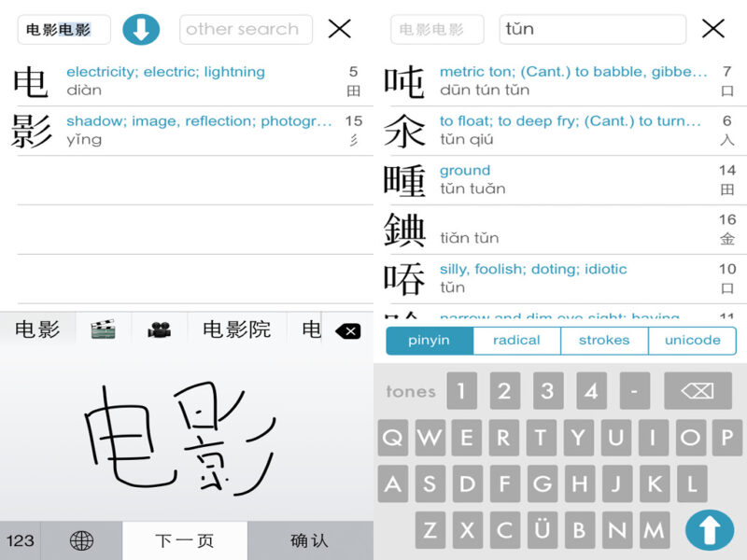Toggle tone 1 on the tones row
Viewport: 747px width, 560px height.
tap(461, 391)
